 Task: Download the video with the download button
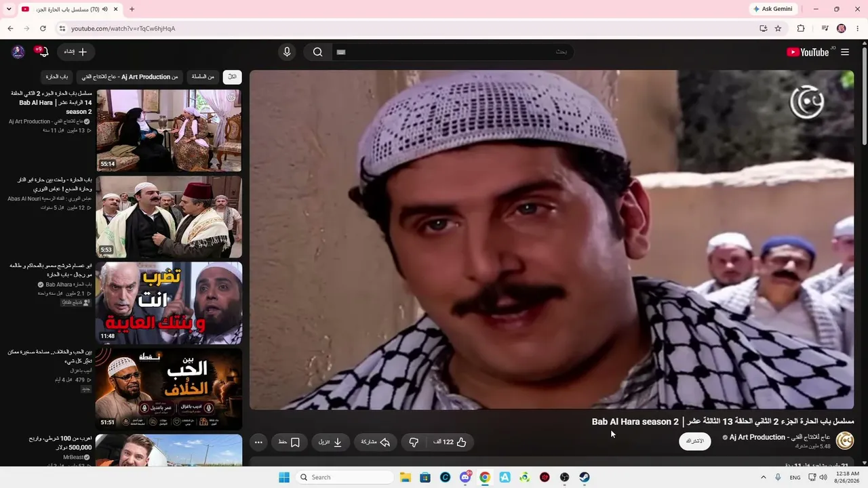pyautogui.click(x=331, y=442)
